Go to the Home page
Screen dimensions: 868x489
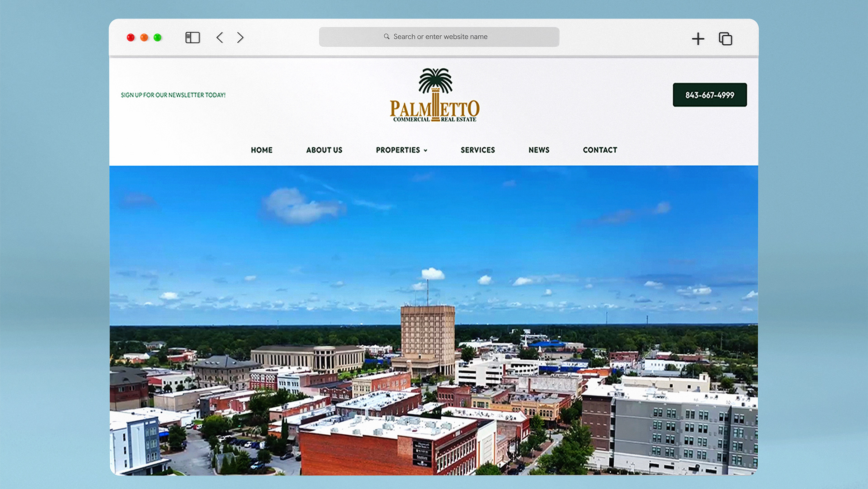coord(262,150)
